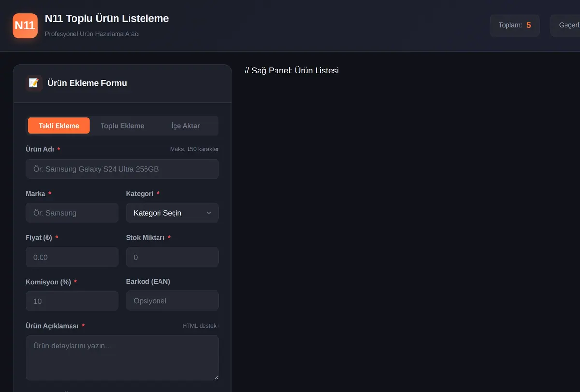
Task: Click the Stok Miktarı quantity field
Action: 173,257
